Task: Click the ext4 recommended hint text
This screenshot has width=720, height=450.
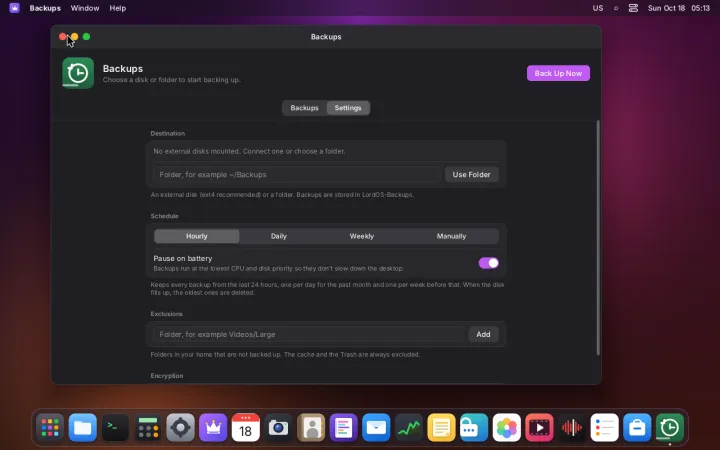Action: coord(282,195)
